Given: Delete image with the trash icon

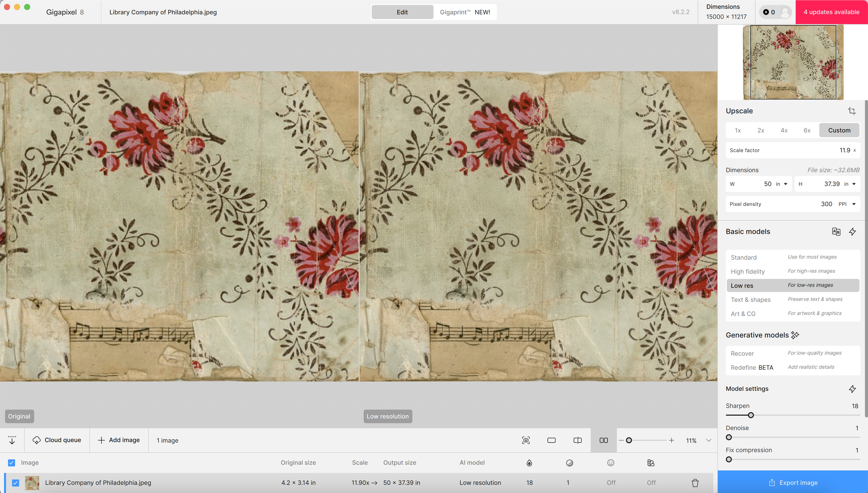Looking at the screenshot, I should pyautogui.click(x=695, y=483).
